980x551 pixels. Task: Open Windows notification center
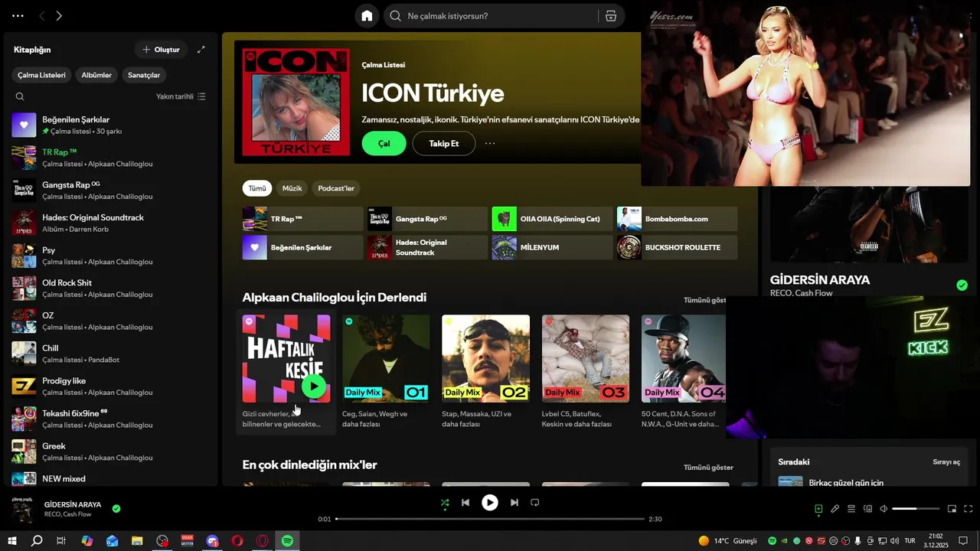[964, 541]
